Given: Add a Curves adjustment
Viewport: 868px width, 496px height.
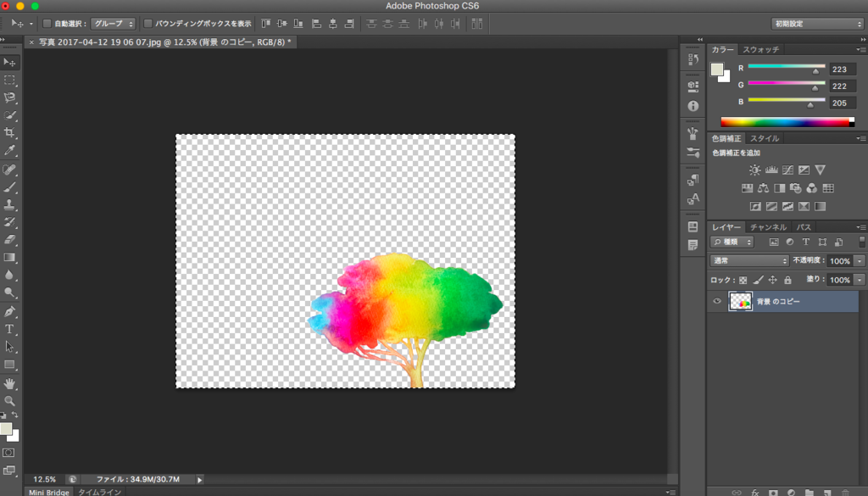Looking at the screenshot, I should coord(787,170).
